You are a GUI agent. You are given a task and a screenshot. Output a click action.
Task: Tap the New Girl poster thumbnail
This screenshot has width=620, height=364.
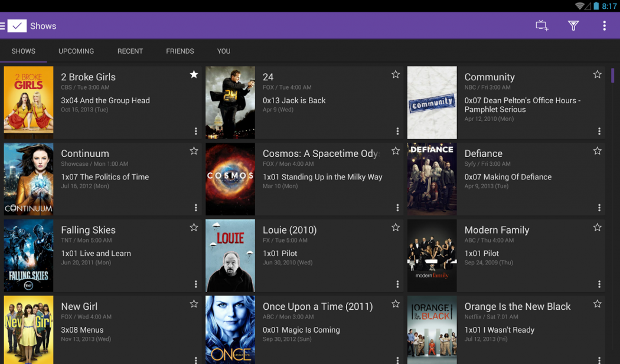click(x=28, y=330)
